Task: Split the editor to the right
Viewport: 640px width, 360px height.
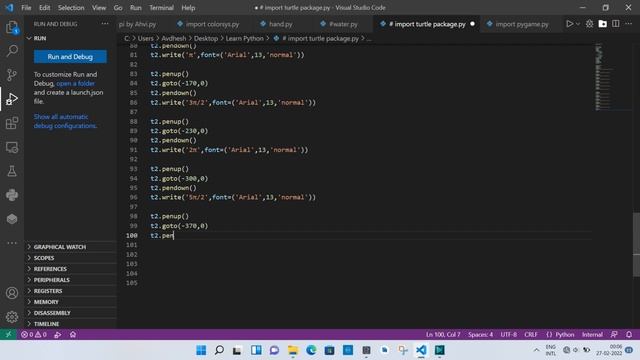Action: (616, 24)
